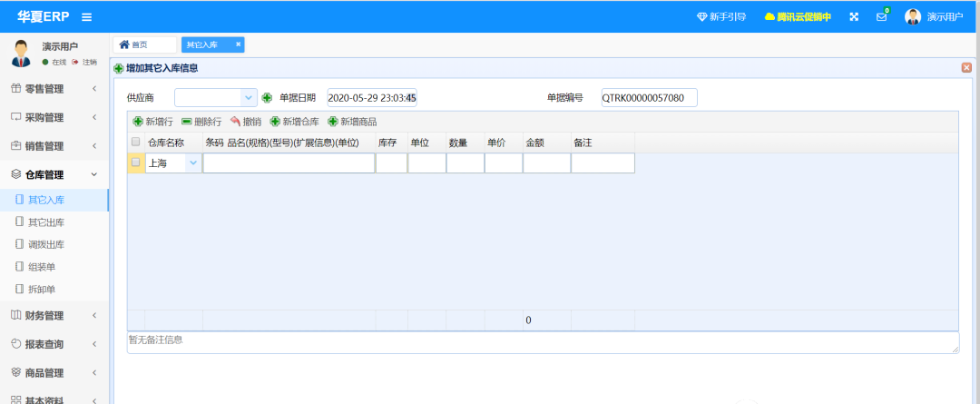Expand the 销售管理 menu chevron
Screen dimensions: 980x404
coord(94,146)
